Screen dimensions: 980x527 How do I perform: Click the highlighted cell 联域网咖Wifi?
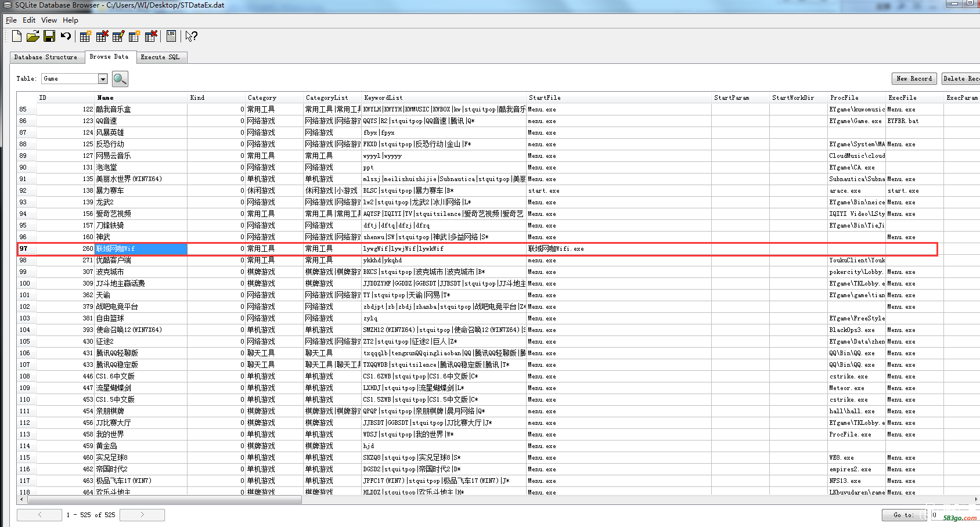pyautogui.click(x=141, y=248)
